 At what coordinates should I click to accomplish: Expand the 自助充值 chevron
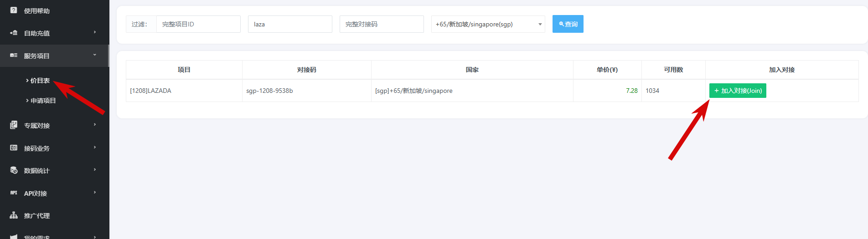(95, 32)
